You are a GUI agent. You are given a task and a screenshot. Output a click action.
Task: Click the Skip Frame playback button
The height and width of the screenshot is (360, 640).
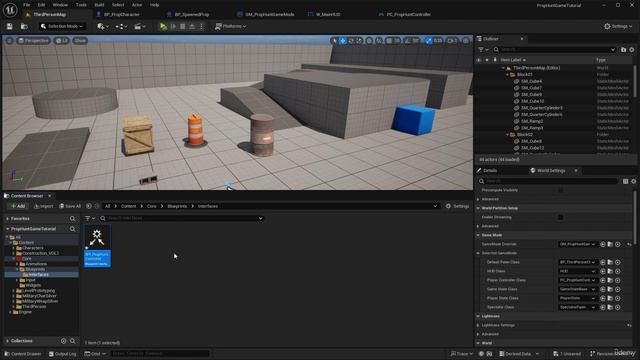click(x=173, y=26)
